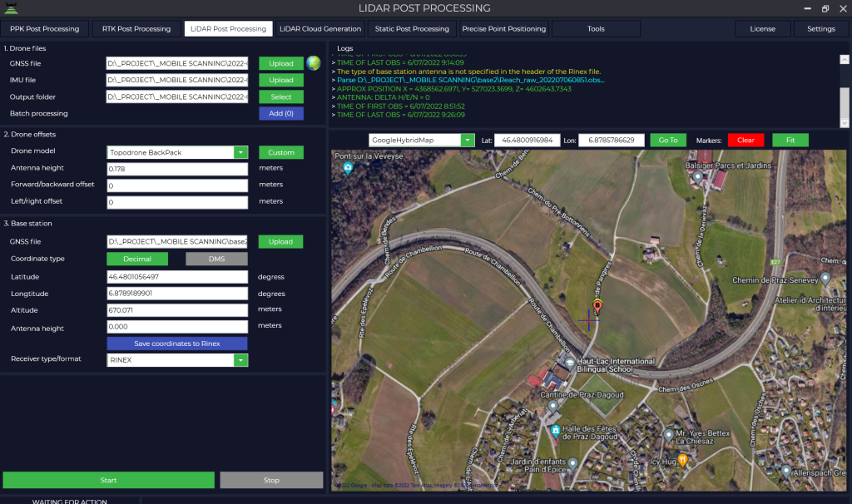Open the Drone model dropdown
The height and width of the screenshot is (504, 852).
[x=240, y=152]
